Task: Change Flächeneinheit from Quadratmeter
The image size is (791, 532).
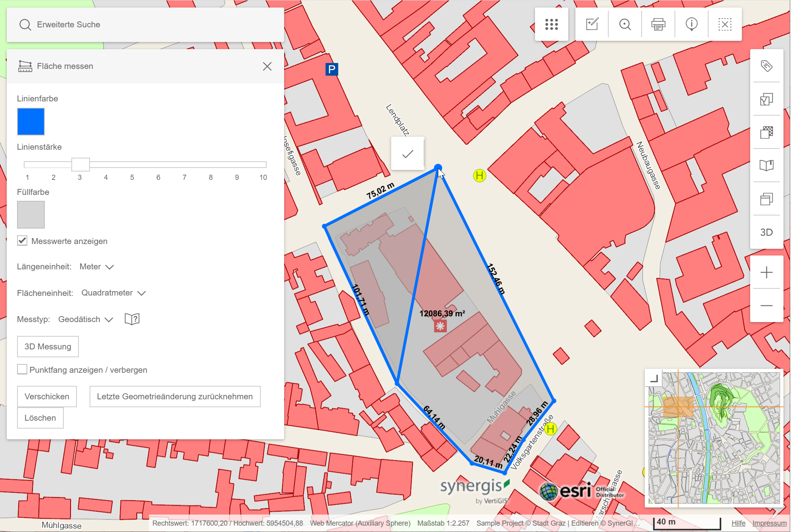Action: click(x=113, y=293)
